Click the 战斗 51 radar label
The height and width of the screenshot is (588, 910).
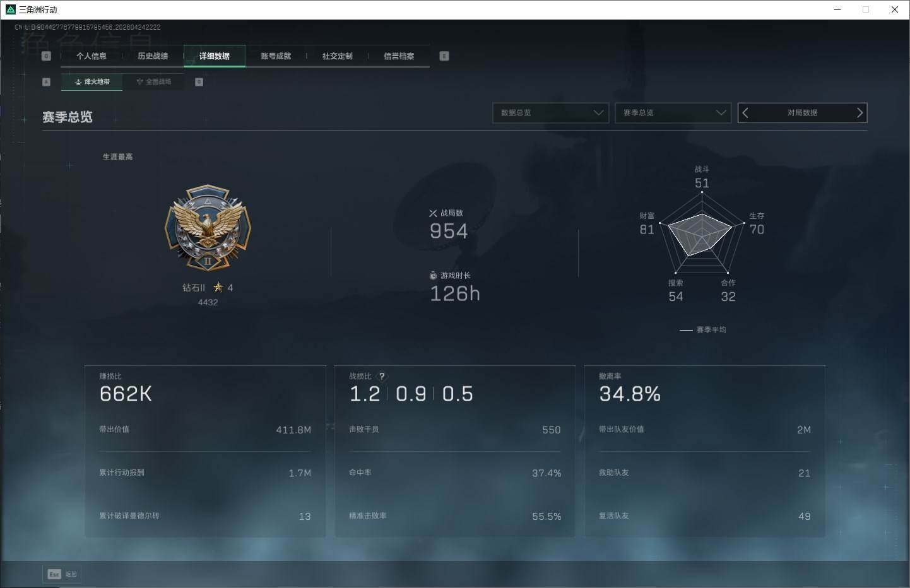point(702,177)
